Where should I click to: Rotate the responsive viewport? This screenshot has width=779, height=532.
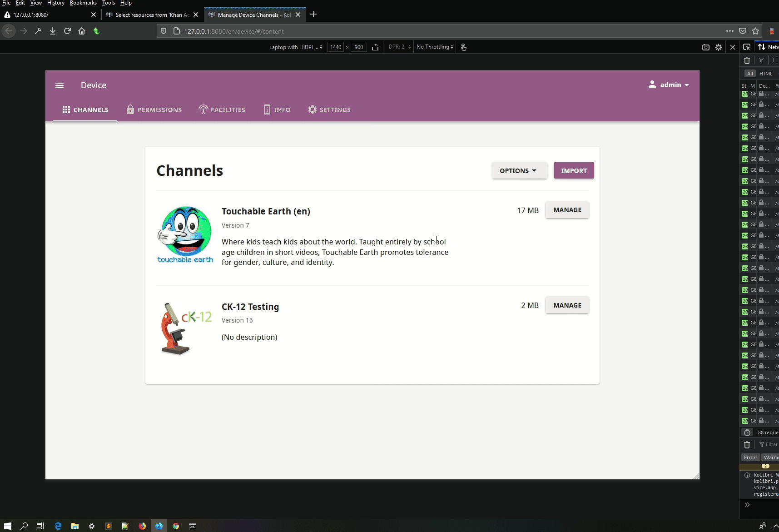click(x=375, y=47)
